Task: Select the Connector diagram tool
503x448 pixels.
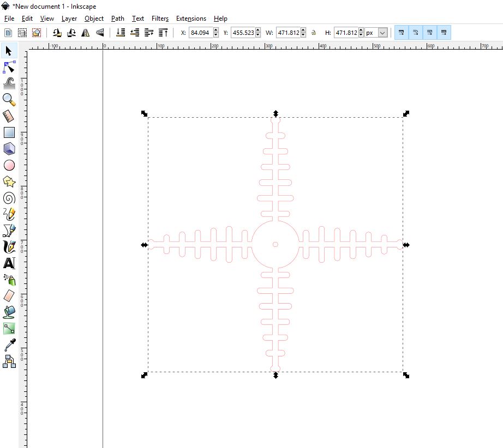Action: coord(9,361)
